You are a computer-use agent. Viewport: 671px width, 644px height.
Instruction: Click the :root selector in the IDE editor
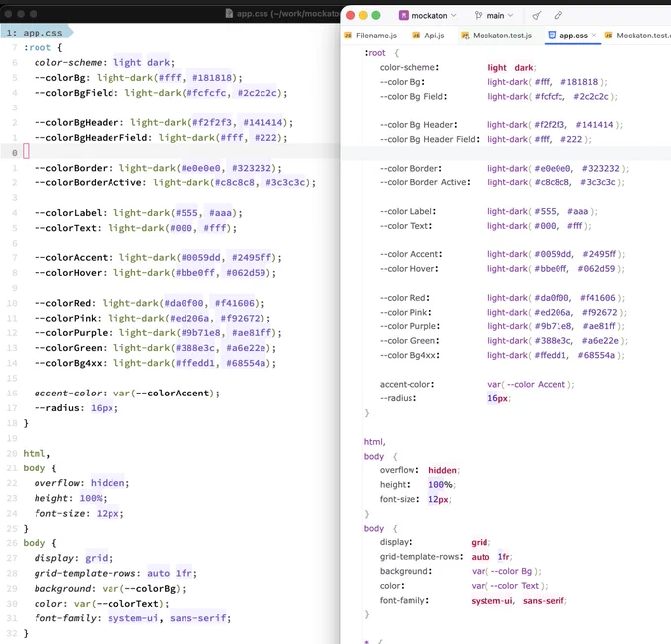pos(374,53)
